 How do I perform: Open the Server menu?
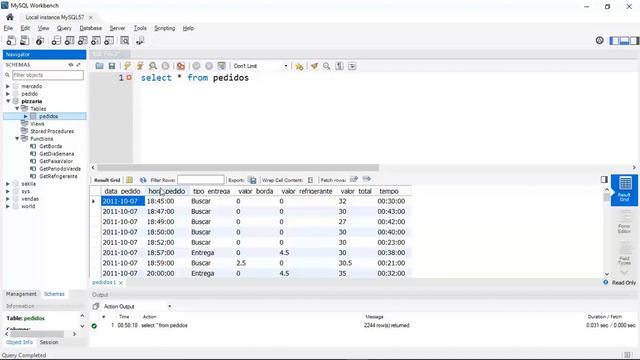point(117,28)
